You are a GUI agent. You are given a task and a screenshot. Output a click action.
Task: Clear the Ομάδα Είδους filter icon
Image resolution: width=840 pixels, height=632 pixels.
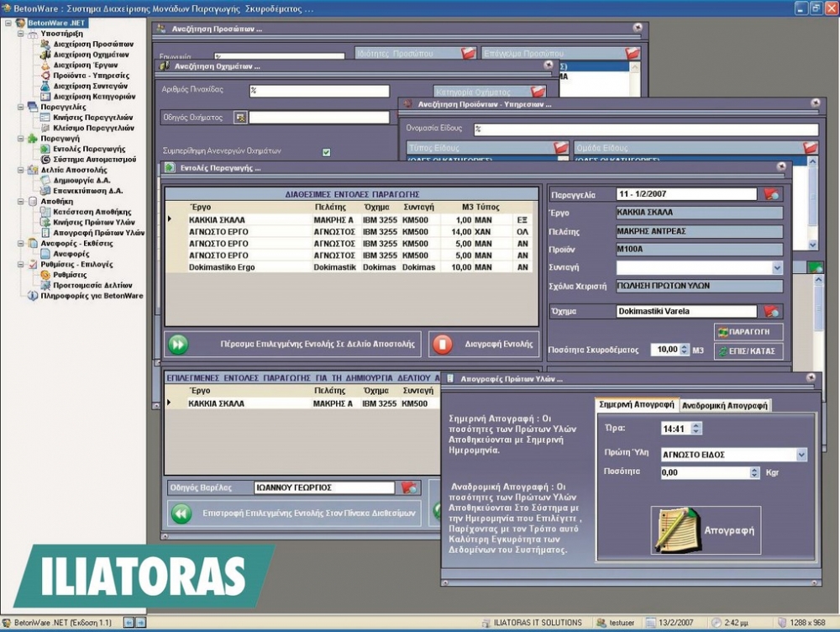point(810,147)
